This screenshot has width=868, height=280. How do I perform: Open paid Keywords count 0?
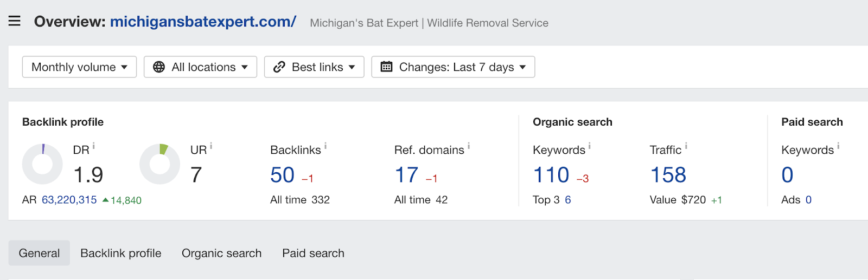pos(787,175)
